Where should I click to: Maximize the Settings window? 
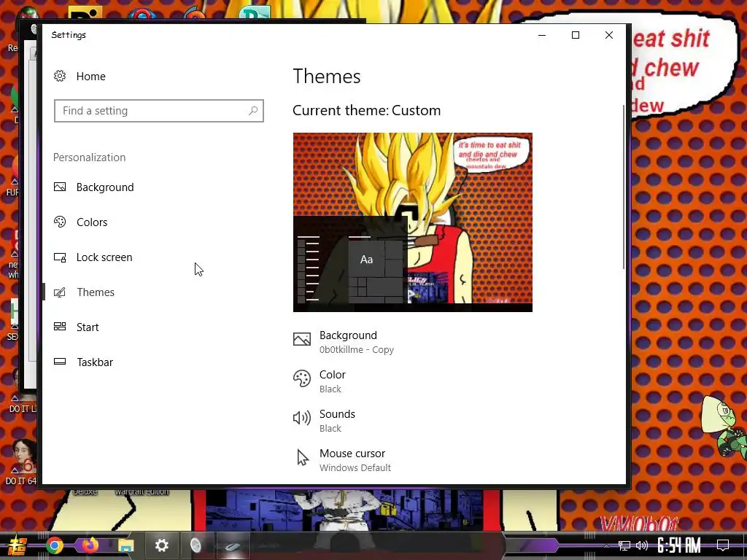(x=576, y=35)
